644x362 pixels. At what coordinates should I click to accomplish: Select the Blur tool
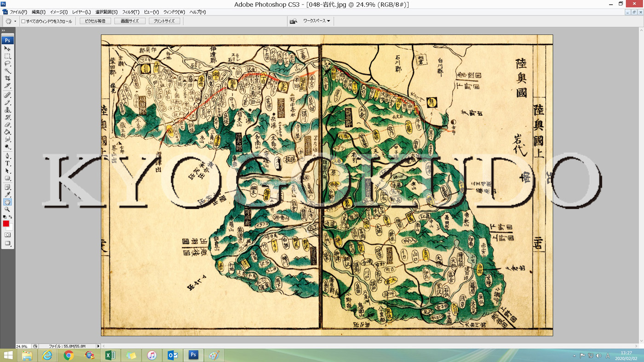tap(7, 139)
